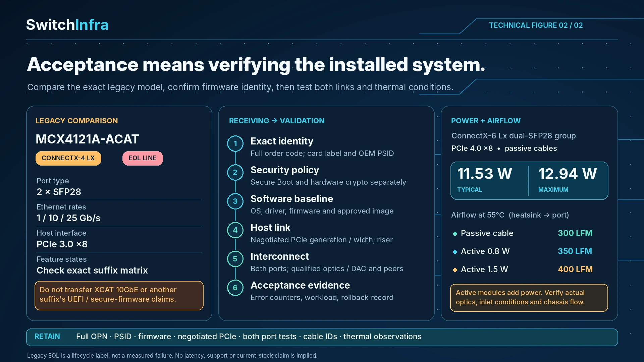Click the POWER + AIRFLOW heading
Image resolution: width=644 pixels, height=362 pixels.
[486, 121]
